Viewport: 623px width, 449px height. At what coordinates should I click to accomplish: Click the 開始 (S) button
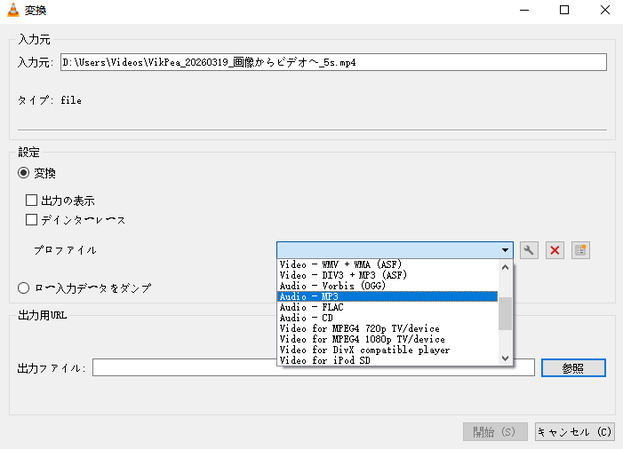pos(495,432)
